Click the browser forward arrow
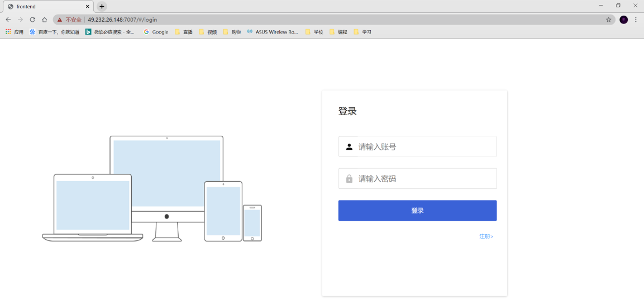644x299 pixels. pos(20,20)
